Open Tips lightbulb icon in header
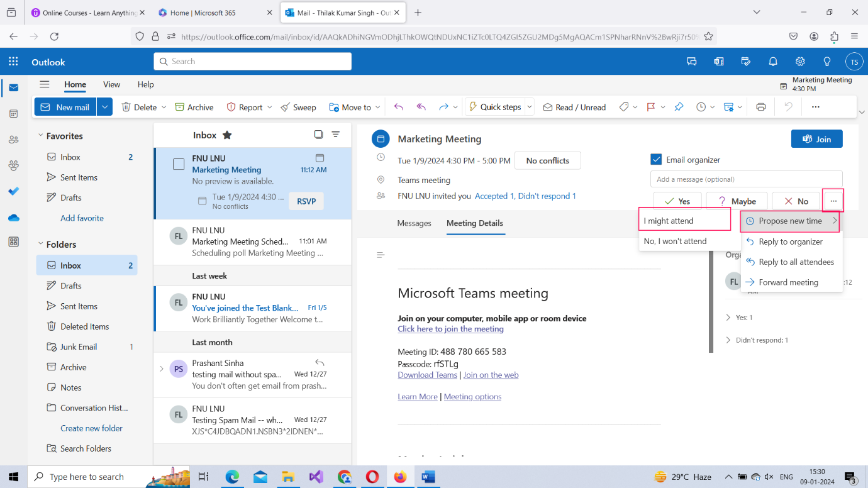 coord(827,62)
